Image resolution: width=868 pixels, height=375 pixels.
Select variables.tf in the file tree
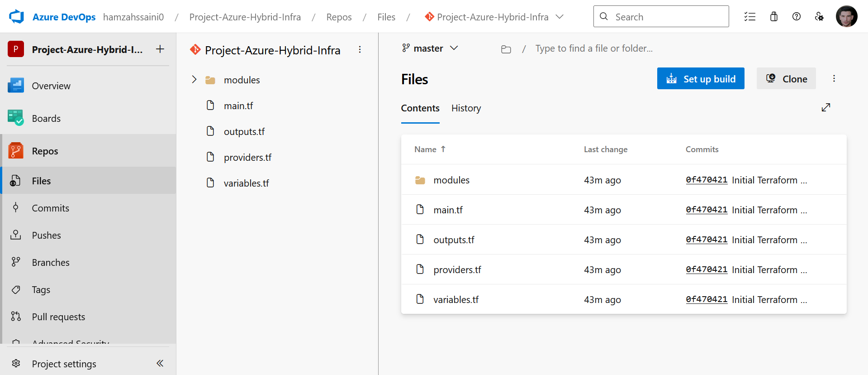coord(246,183)
